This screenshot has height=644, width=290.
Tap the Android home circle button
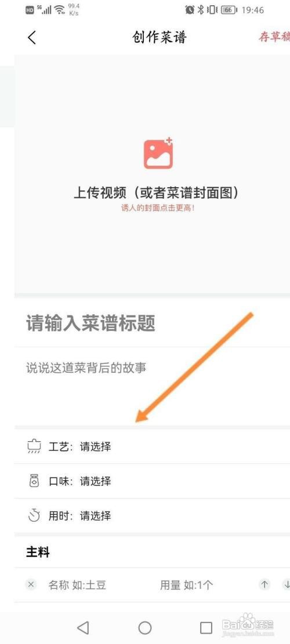pyautogui.click(x=144, y=627)
